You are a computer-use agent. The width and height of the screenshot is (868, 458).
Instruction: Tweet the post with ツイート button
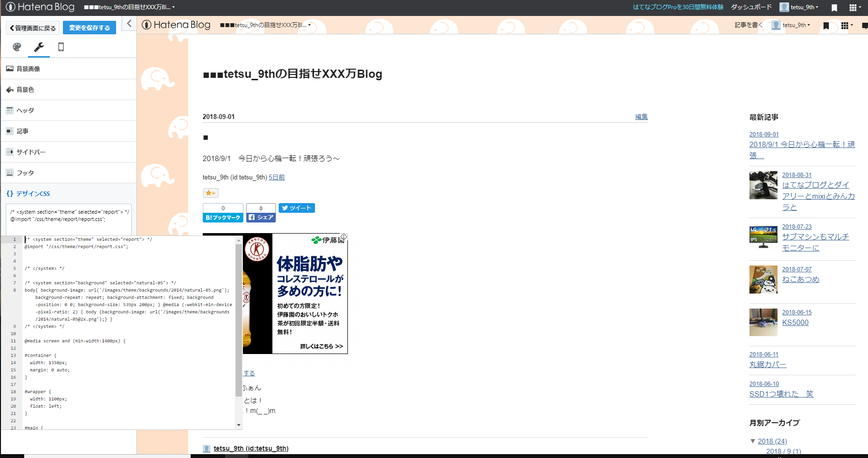click(297, 208)
